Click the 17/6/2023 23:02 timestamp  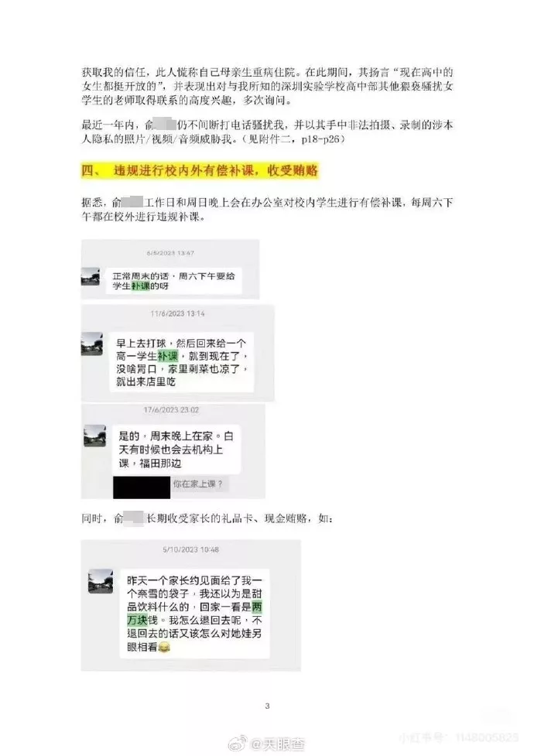pos(171,410)
